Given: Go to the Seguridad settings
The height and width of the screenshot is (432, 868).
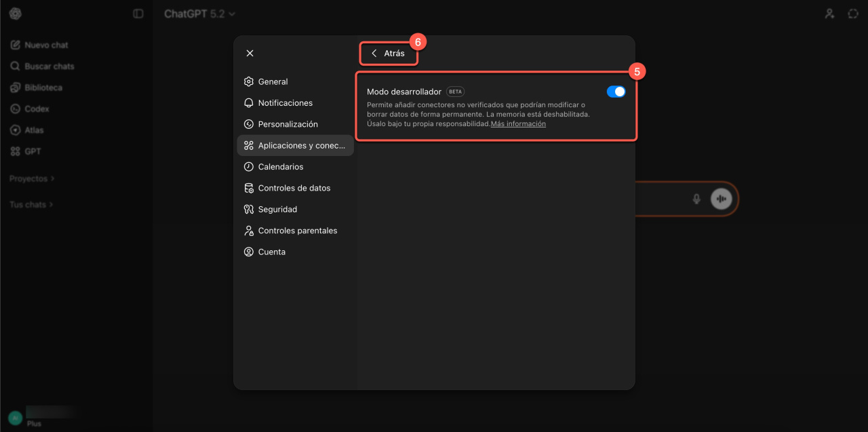Looking at the screenshot, I should click(x=277, y=210).
